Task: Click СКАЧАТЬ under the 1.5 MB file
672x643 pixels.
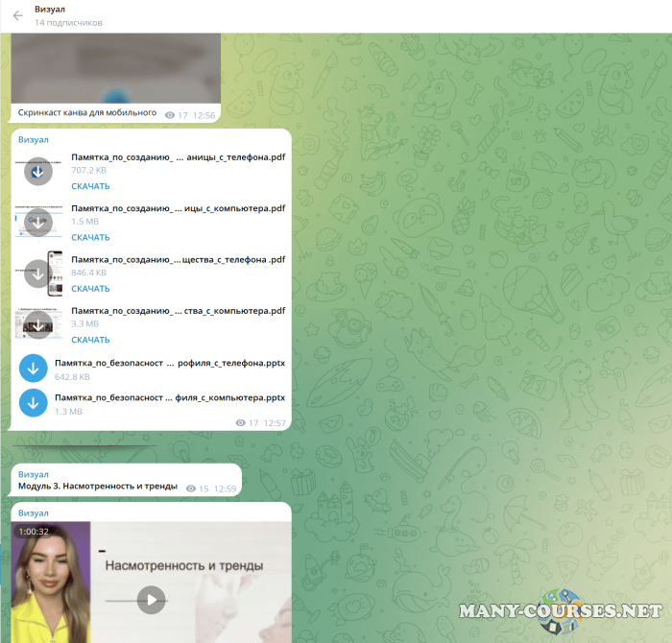Action: click(x=90, y=237)
